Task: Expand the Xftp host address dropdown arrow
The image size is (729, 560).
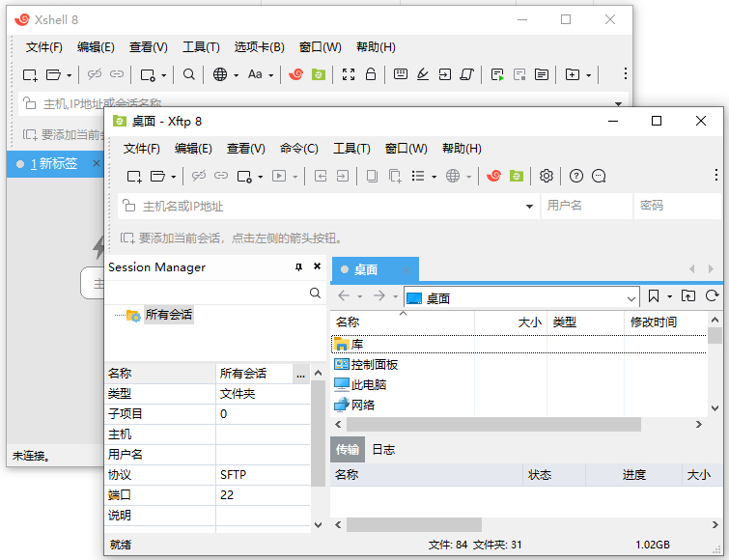Action: pos(529,207)
